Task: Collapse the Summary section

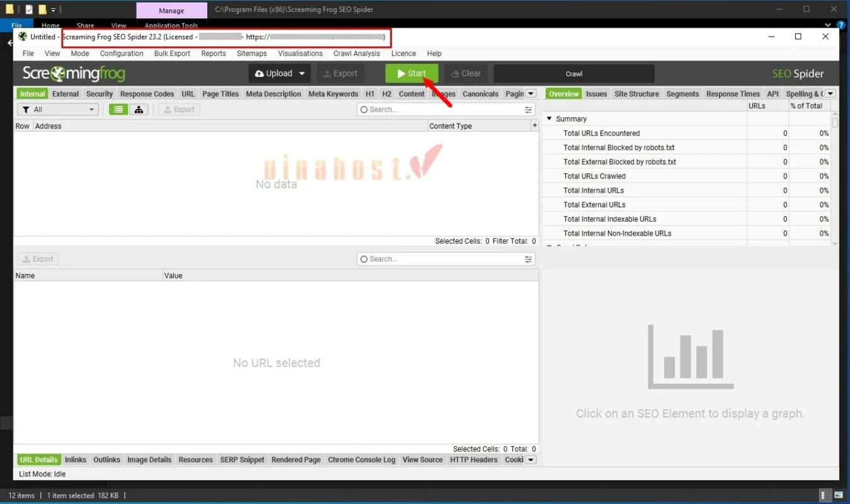Action: coord(549,118)
